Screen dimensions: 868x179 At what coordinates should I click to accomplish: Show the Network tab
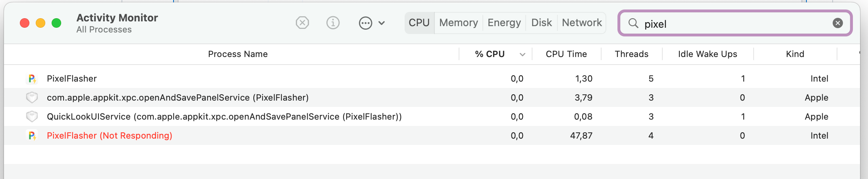tap(582, 23)
